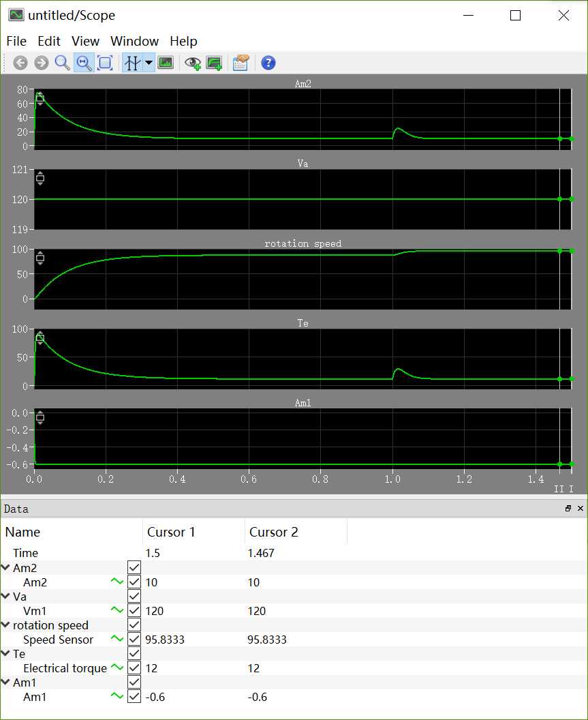
Task: Open the Window menu
Action: [134, 42]
